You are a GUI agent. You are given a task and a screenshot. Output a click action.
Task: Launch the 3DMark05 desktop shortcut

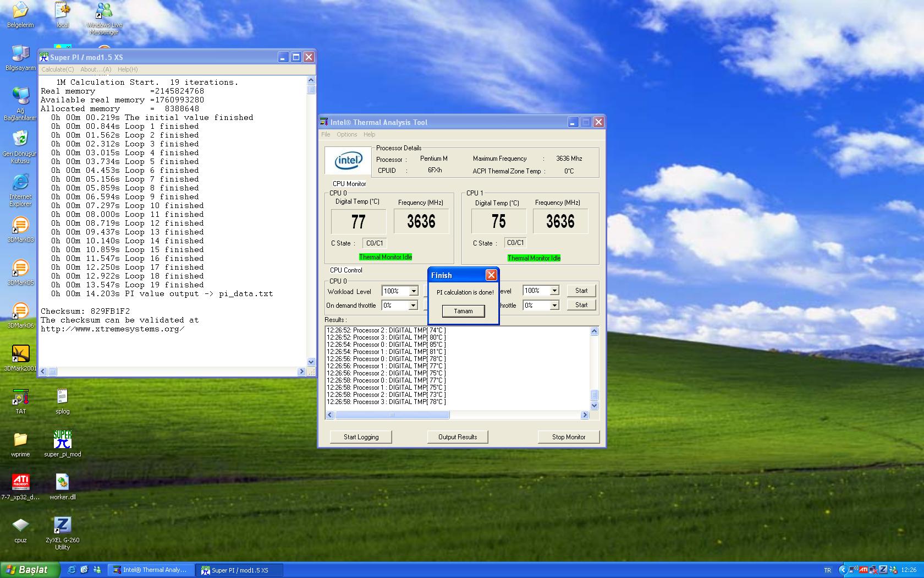20,272
